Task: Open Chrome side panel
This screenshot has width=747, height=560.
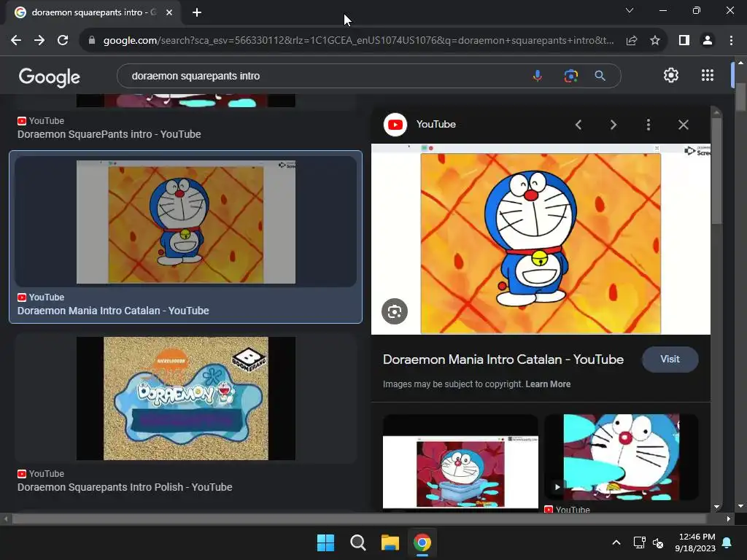Action: [x=684, y=41]
